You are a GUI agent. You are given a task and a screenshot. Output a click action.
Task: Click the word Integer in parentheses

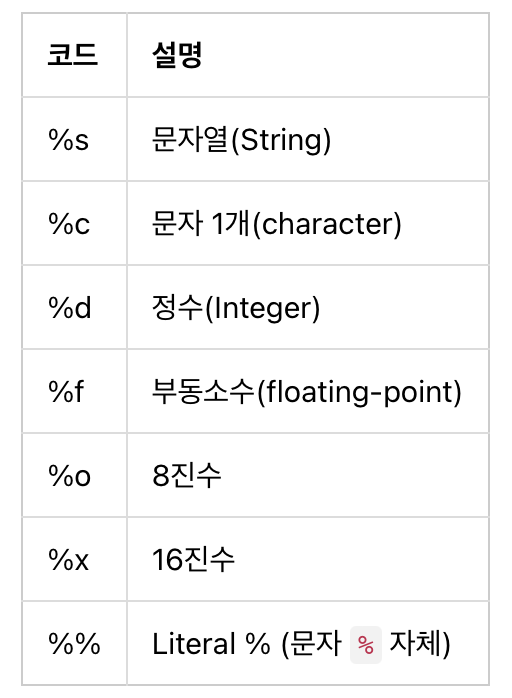tap(261, 308)
